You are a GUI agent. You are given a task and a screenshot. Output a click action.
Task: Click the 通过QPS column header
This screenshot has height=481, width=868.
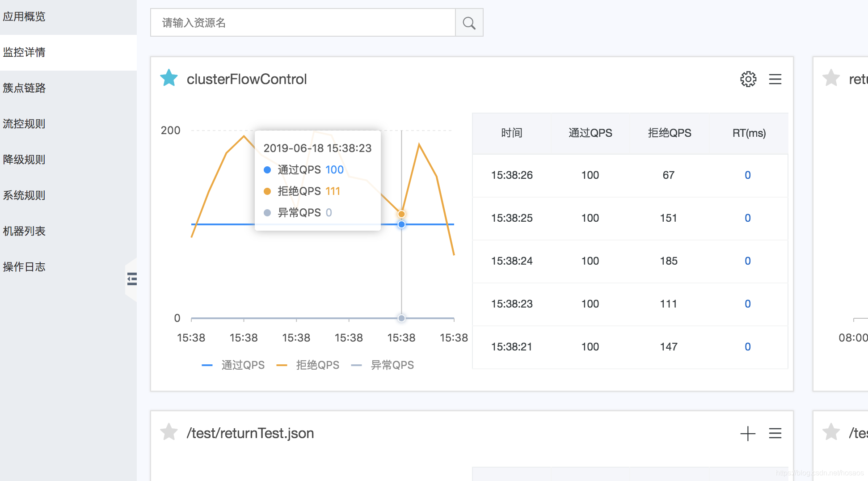point(590,133)
